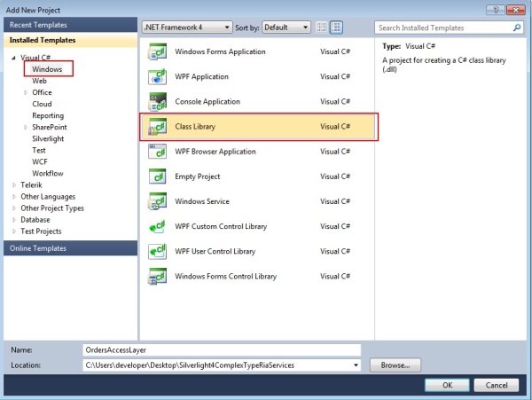Click the WPF Custom Control Library icon
This screenshot has height=400, width=532.
click(x=157, y=226)
